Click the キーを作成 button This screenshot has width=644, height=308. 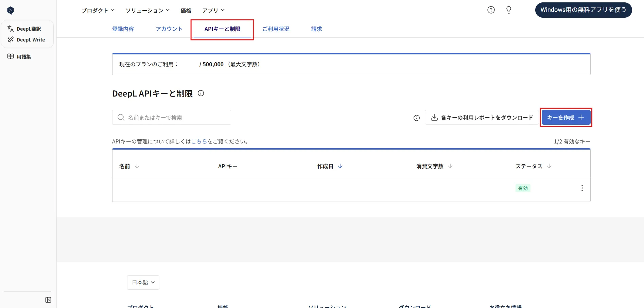coord(566,118)
